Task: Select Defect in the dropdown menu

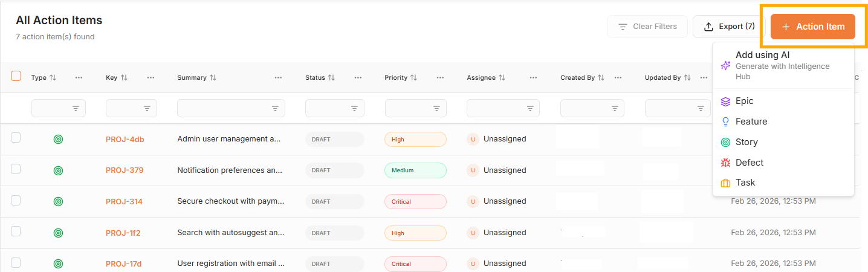Action: 749,163
